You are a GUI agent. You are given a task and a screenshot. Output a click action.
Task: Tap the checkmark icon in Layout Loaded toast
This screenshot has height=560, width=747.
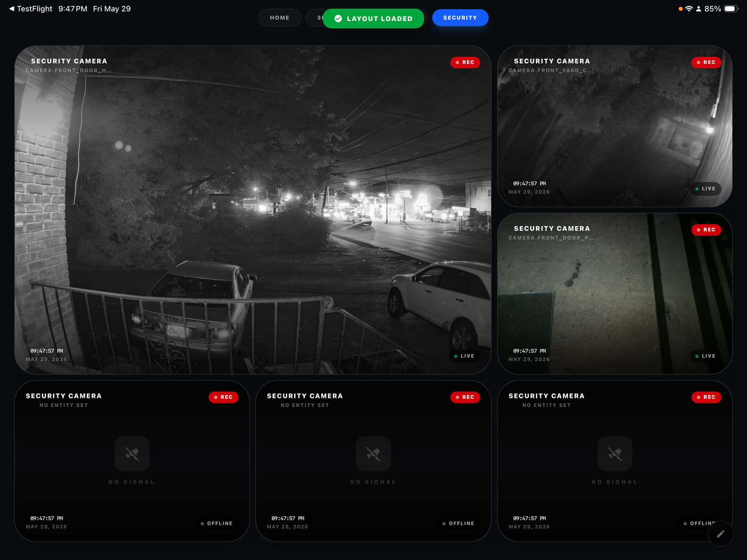coord(338,19)
